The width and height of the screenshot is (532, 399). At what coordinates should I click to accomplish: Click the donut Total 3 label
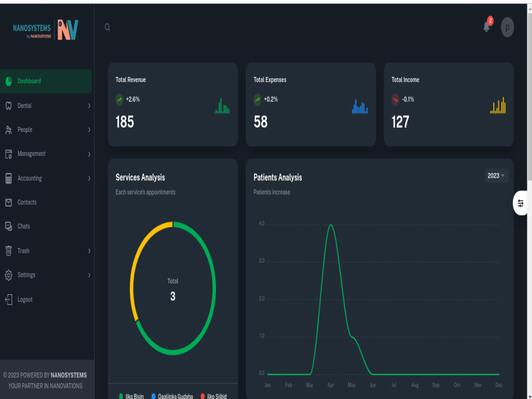(173, 290)
